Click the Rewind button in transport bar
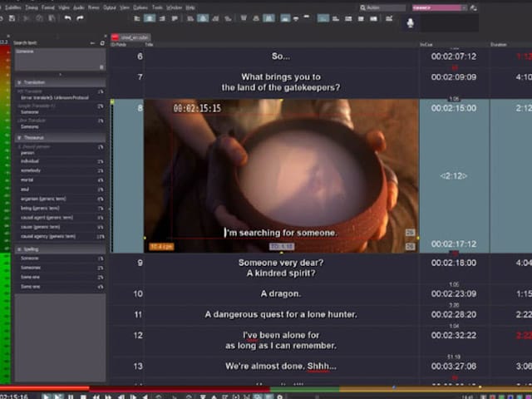Screen dimensions: 532x399 [96, 397]
